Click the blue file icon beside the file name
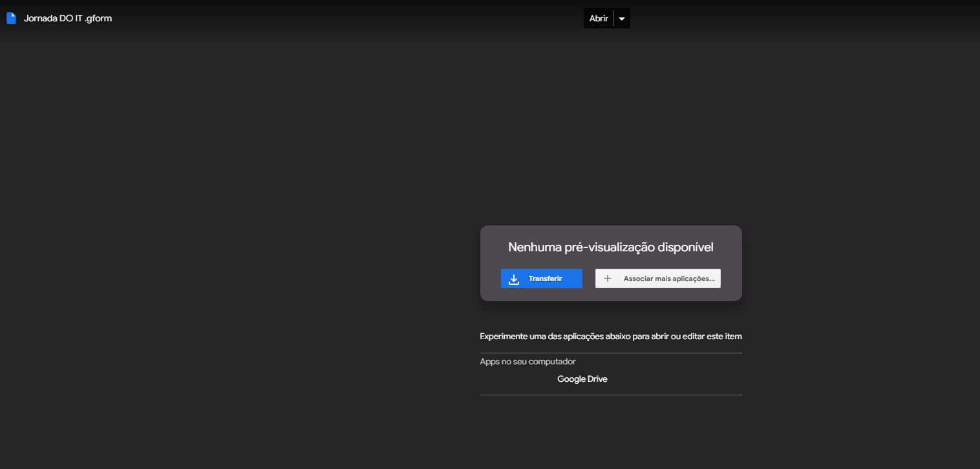The image size is (980, 469). 11,18
